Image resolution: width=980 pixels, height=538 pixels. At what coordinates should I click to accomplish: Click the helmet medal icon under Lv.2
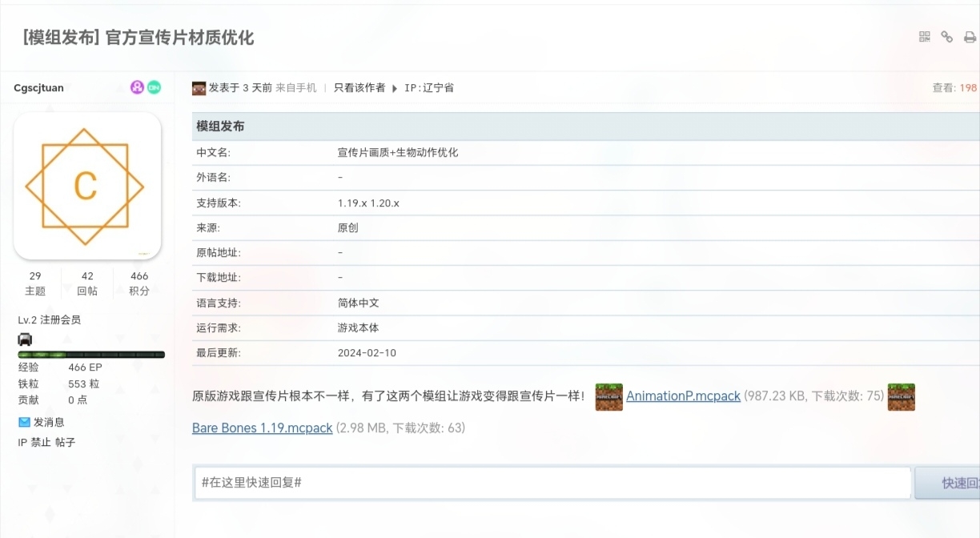click(x=25, y=339)
